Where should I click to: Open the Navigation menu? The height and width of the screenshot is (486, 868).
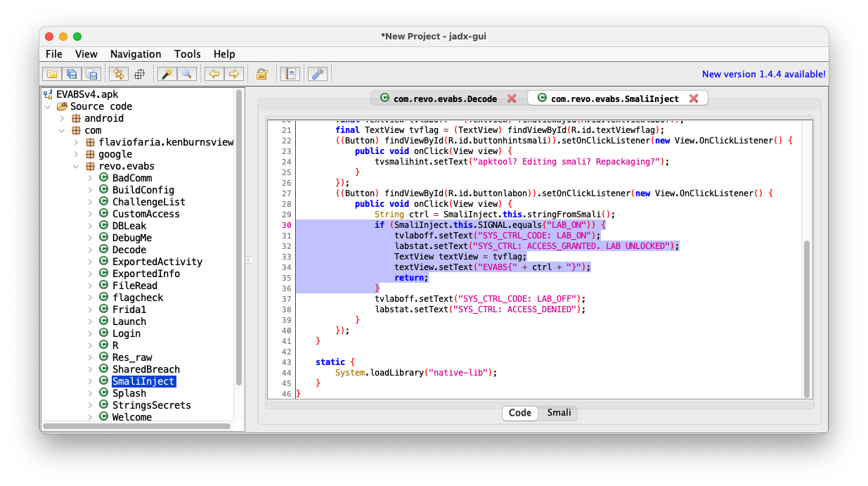click(136, 54)
